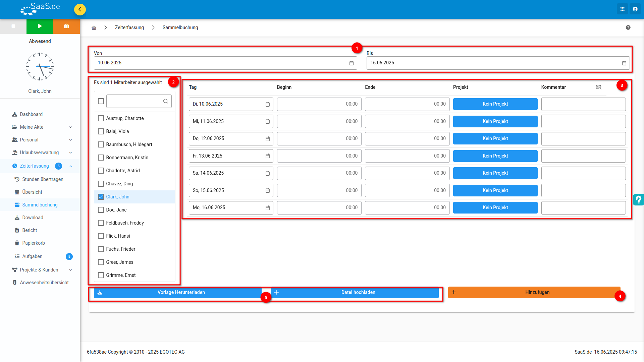Check Fuchs, Frieder
This screenshot has height=362, width=644.
click(x=101, y=249)
